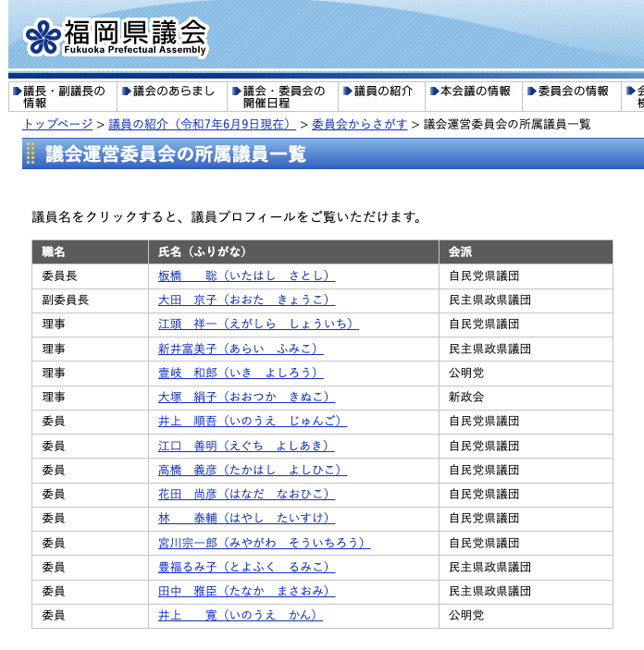Open profile of 林 泰輔
Viewport: 644px width, 650px height.
coord(246,518)
